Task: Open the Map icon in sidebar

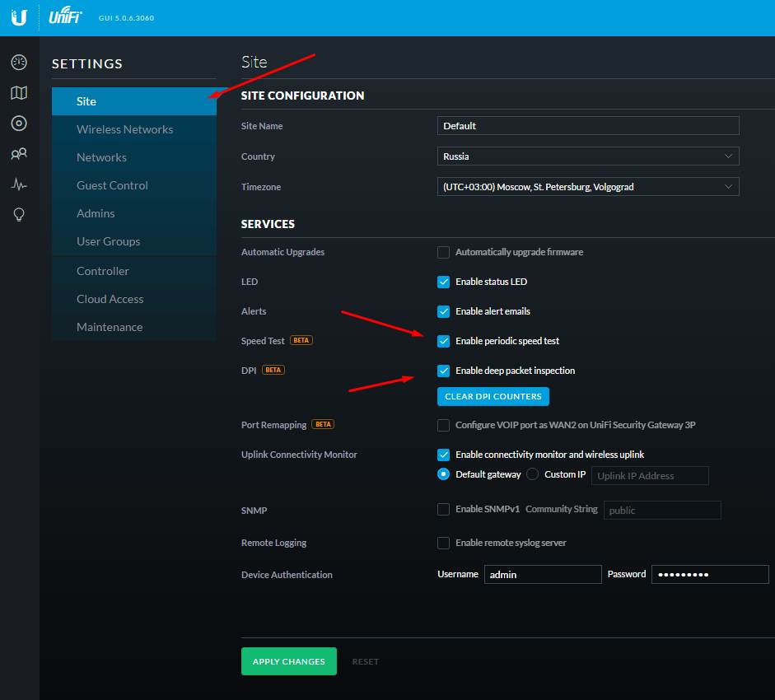Action: click(19, 93)
